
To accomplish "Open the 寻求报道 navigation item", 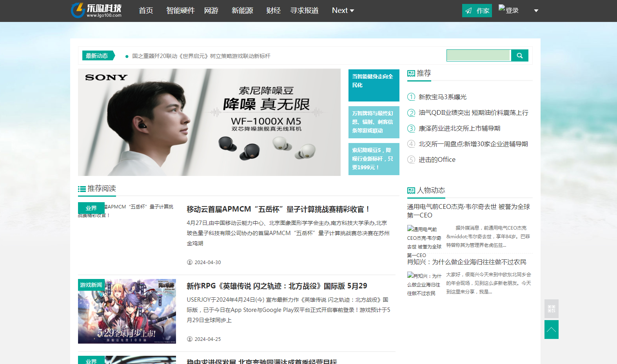I will pos(304,11).
